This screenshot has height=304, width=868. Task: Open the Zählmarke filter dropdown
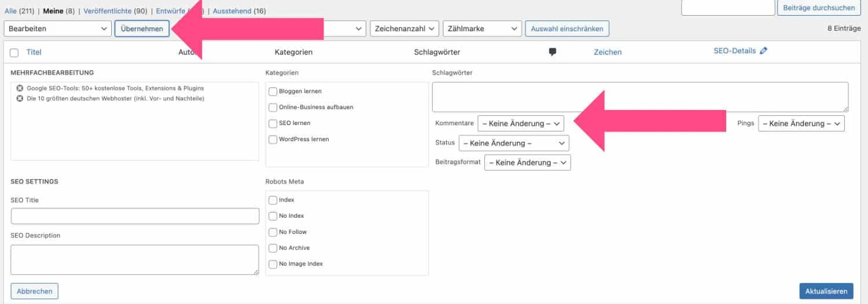[483, 28]
